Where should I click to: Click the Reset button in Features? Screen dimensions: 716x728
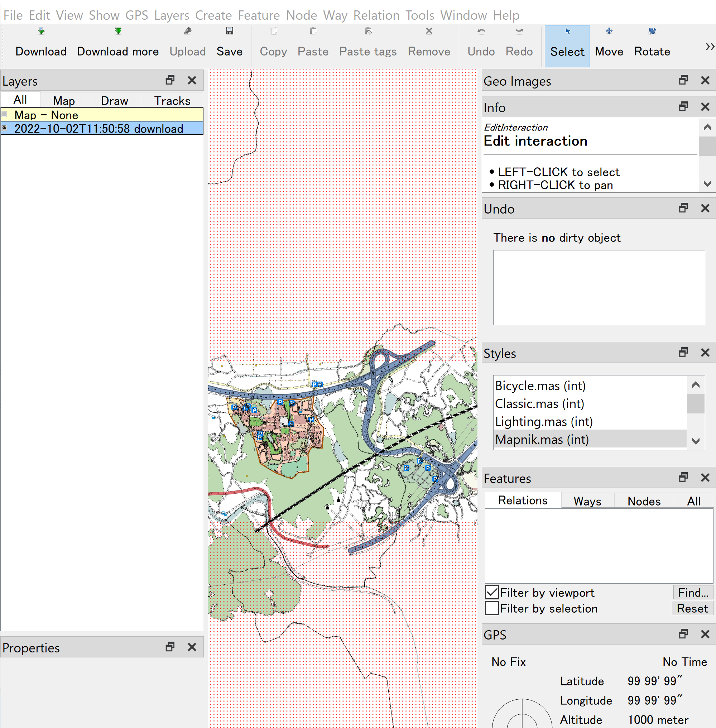pyautogui.click(x=691, y=608)
